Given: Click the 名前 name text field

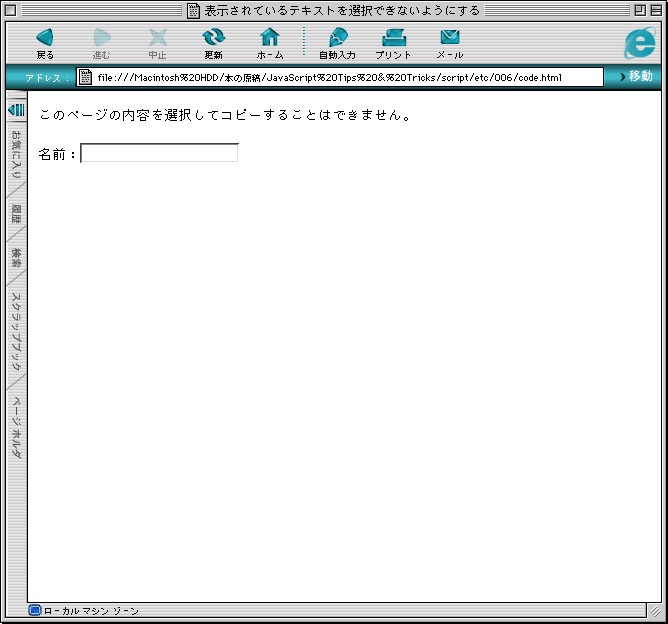Looking at the screenshot, I should (159, 153).
